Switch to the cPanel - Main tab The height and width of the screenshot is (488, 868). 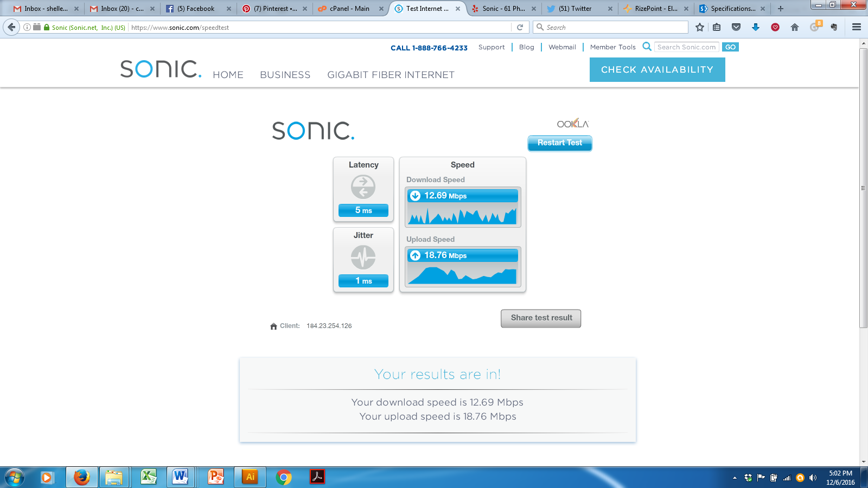[352, 9]
